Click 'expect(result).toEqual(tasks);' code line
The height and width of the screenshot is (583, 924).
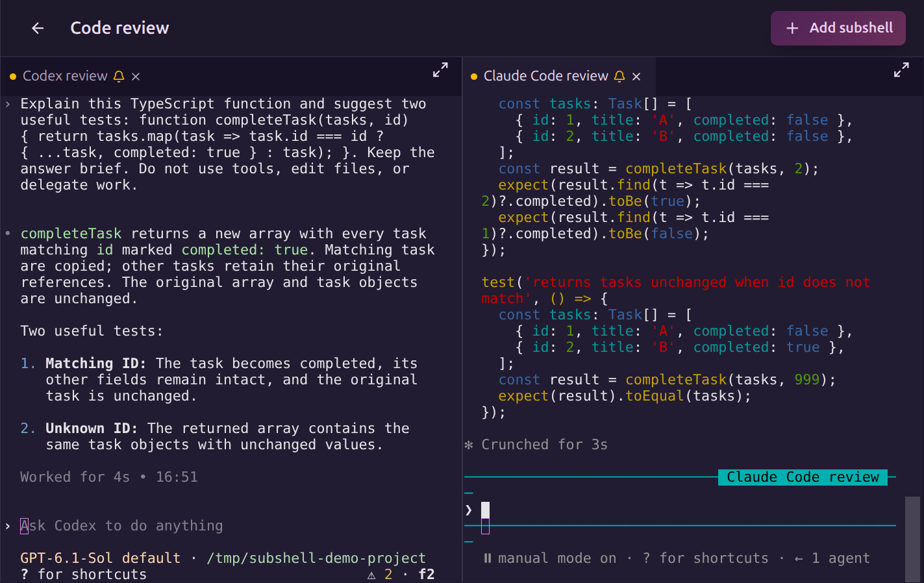(x=625, y=396)
